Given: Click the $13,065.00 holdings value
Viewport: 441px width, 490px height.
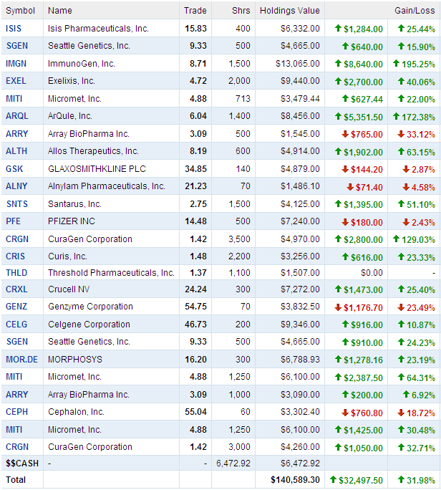Looking at the screenshot, I should 298,64.
